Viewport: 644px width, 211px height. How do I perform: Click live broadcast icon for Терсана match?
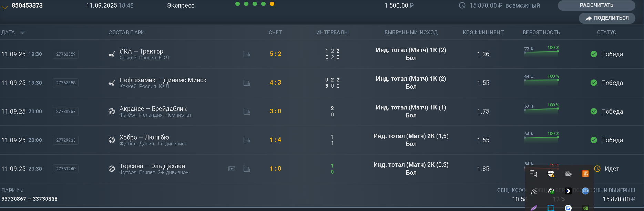232,169
